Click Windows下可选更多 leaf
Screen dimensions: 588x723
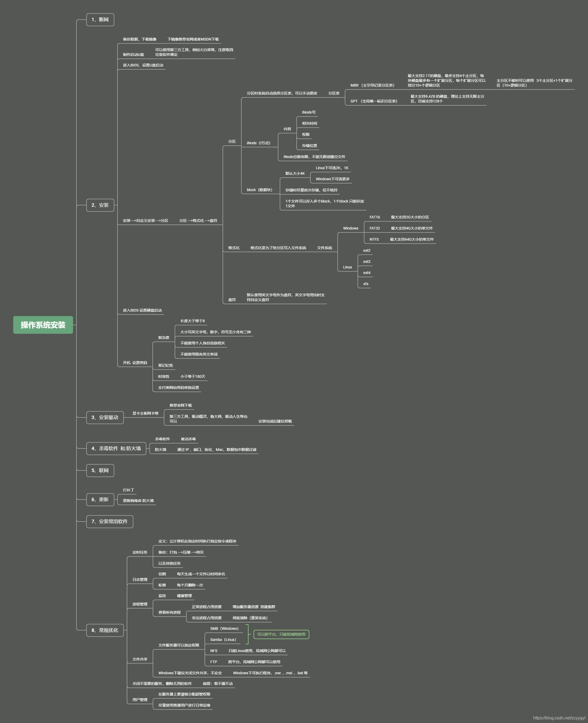(x=333, y=179)
